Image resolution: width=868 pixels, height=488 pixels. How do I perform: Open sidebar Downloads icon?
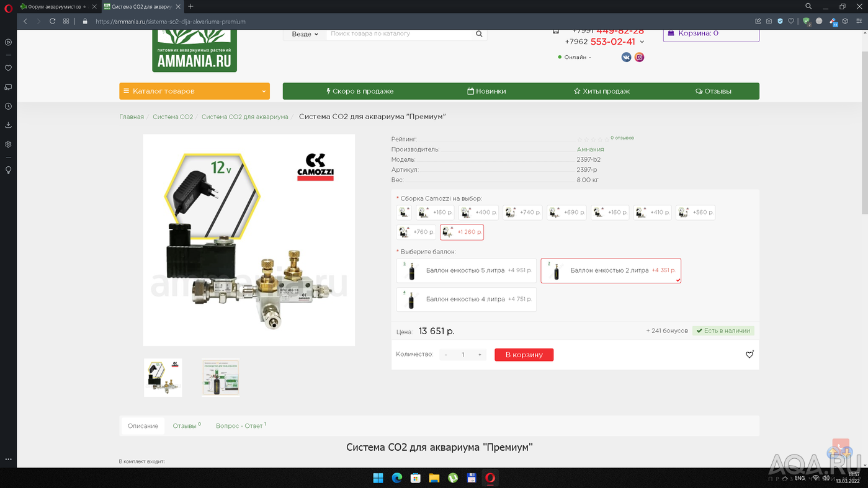(8, 125)
